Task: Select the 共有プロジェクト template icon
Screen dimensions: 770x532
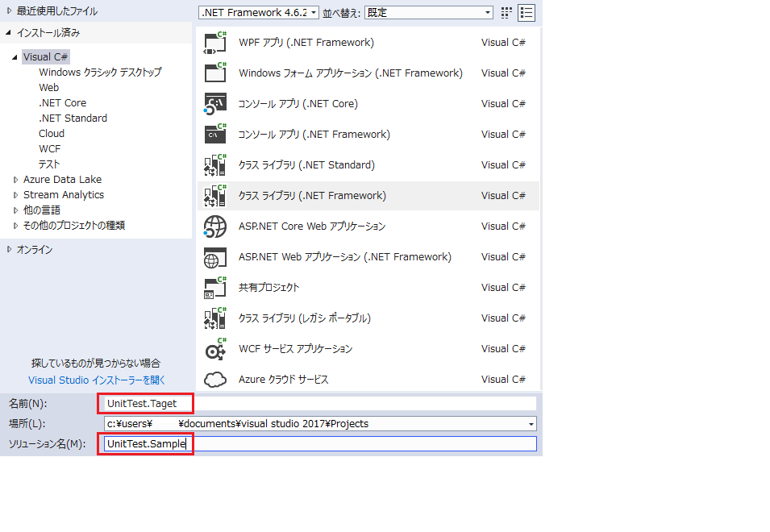Action: coord(215,288)
